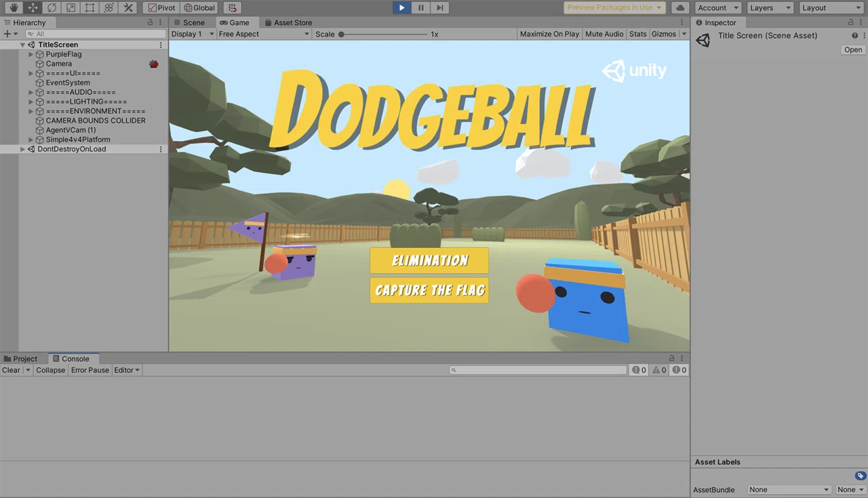Select the Scale tool
Image resolution: width=868 pixels, height=498 pixels.
[x=70, y=8]
